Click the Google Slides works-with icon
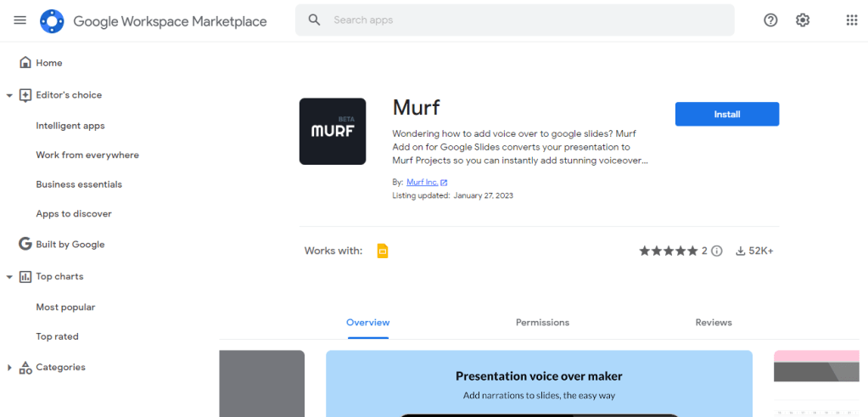Image resolution: width=868 pixels, height=417 pixels. [x=382, y=251]
